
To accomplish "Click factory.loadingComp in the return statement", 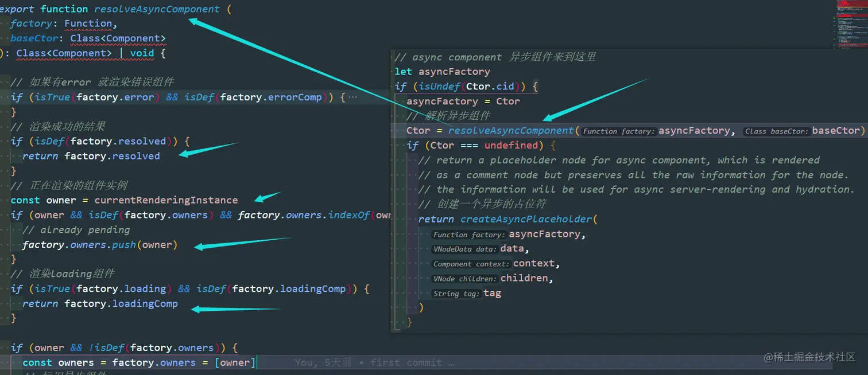I will (121, 303).
